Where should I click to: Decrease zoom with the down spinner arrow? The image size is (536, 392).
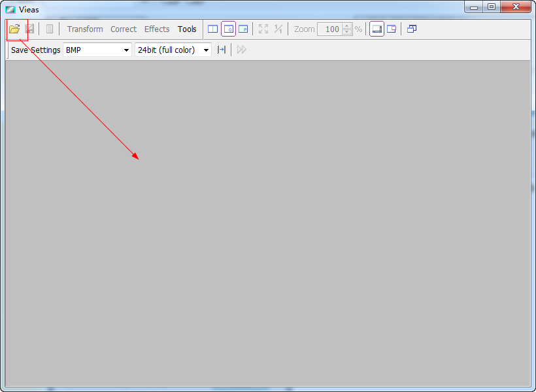click(346, 32)
